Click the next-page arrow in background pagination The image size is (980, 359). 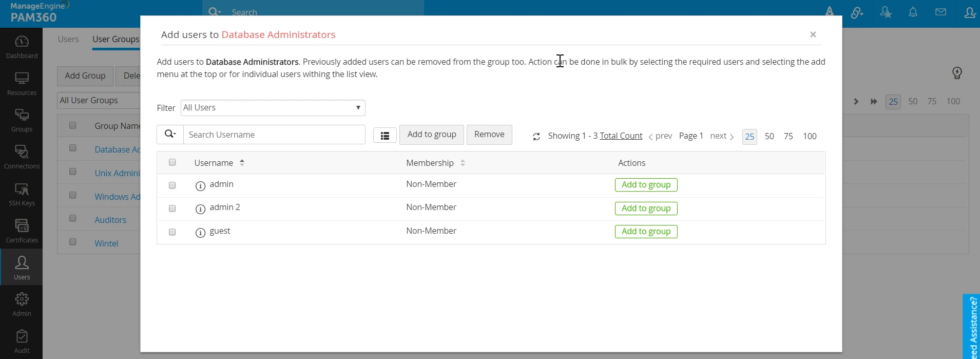tap(856, 102)
